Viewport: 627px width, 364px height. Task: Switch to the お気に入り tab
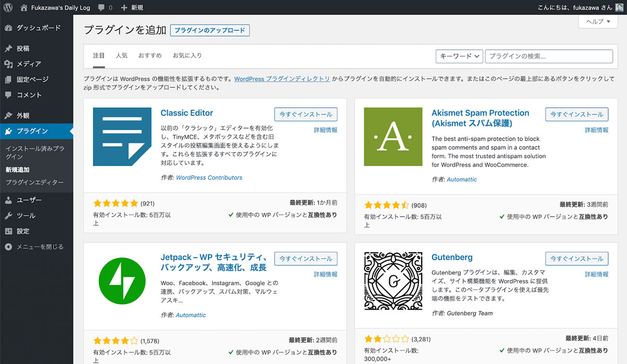click(187, 55)
